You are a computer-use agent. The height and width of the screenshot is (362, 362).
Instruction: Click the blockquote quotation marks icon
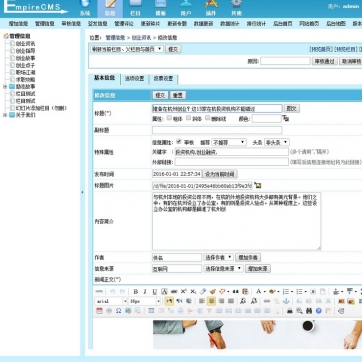point(235,291)
